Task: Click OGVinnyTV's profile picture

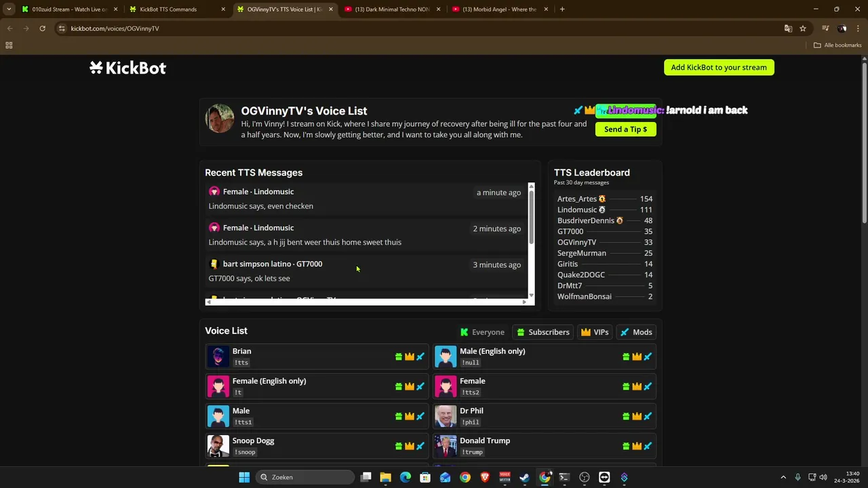Action: click(220, 119)
